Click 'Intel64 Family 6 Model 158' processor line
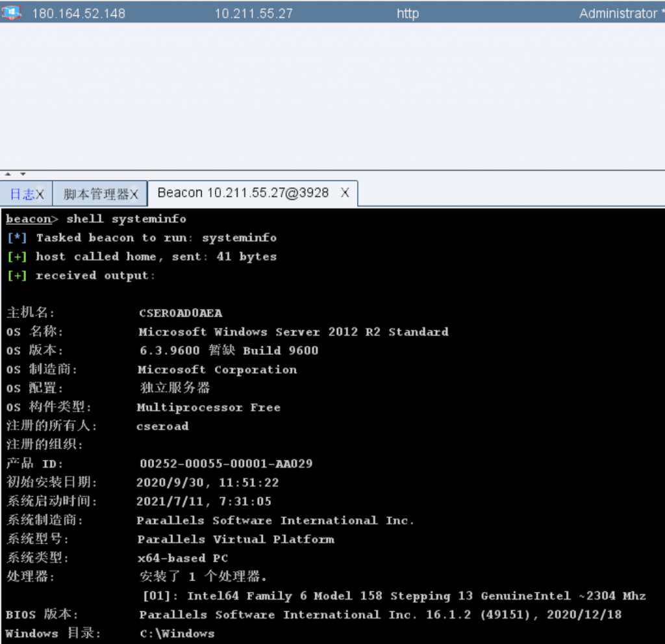 tap(394, 596)
